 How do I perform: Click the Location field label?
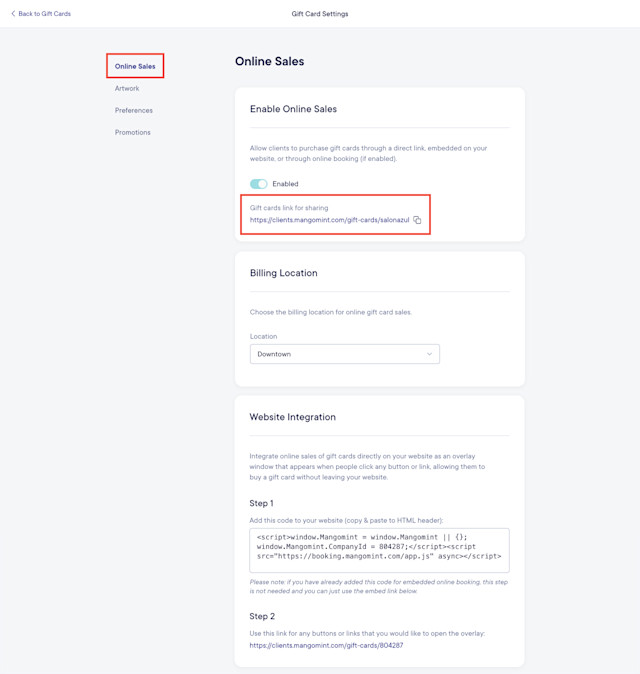[x=263, y=336]
